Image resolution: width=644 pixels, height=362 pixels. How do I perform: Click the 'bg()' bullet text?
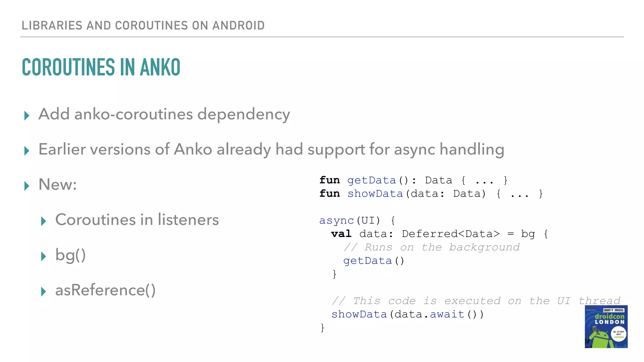[x=70, y=255]
